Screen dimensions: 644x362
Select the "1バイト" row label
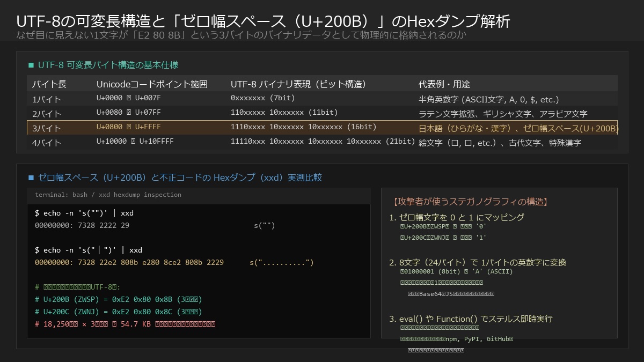click(x=47, y=99)
